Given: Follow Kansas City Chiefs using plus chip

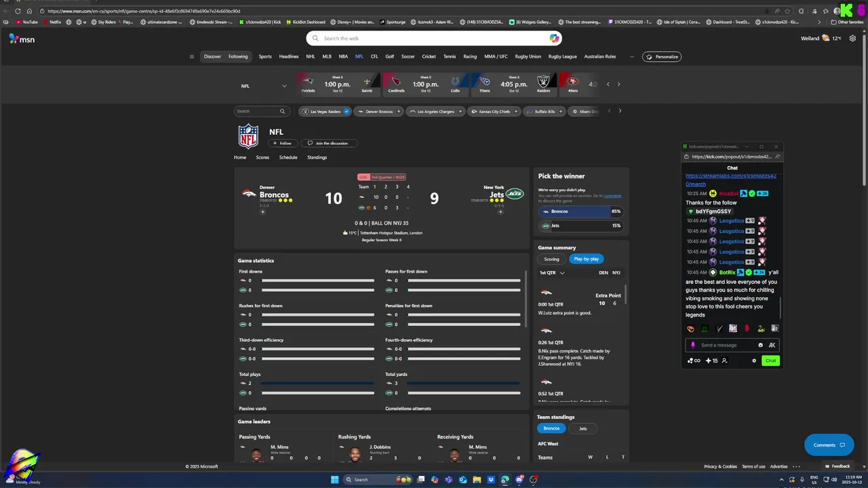Looking at the screenshot, I should (x=516, y=111).
